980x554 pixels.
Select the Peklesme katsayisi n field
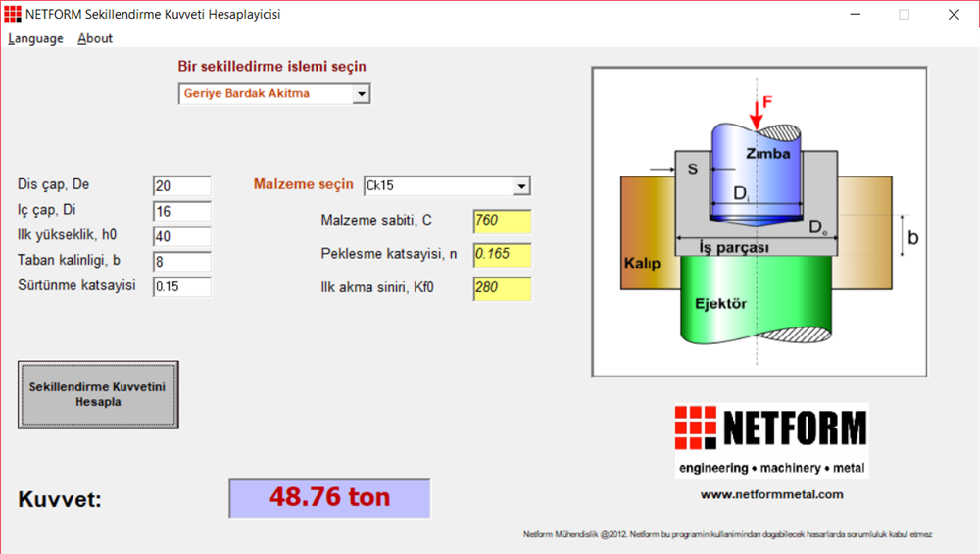pyautogui.click(x=502, y=255)
